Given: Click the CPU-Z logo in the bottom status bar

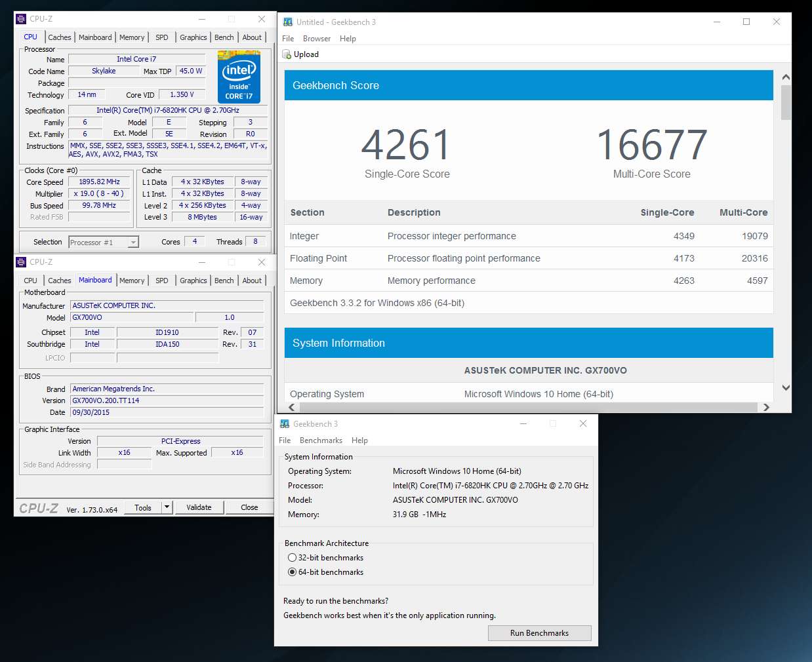Looking at the screenshot, I should (x=38, y=507).
